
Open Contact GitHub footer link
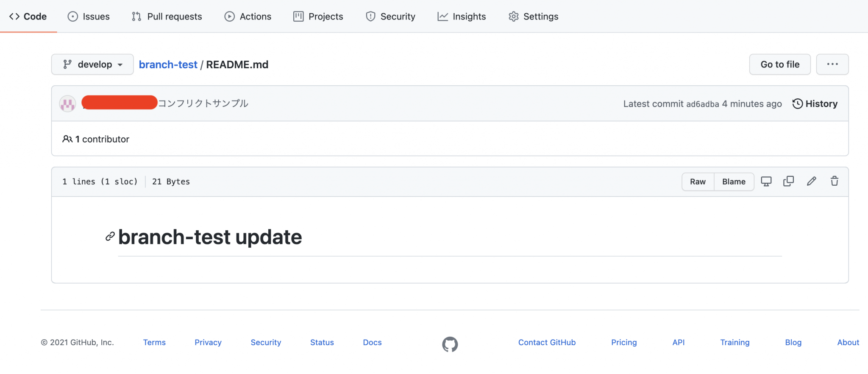547,343
